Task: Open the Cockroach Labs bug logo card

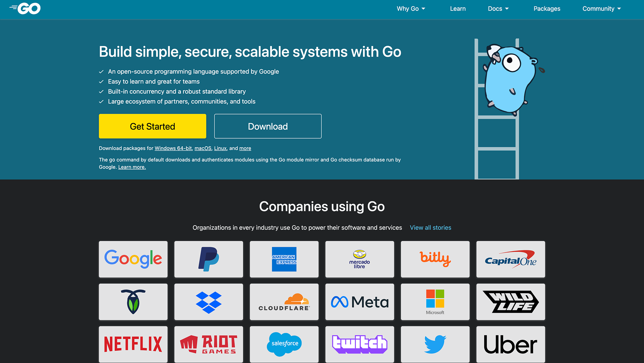Action: 133,302
